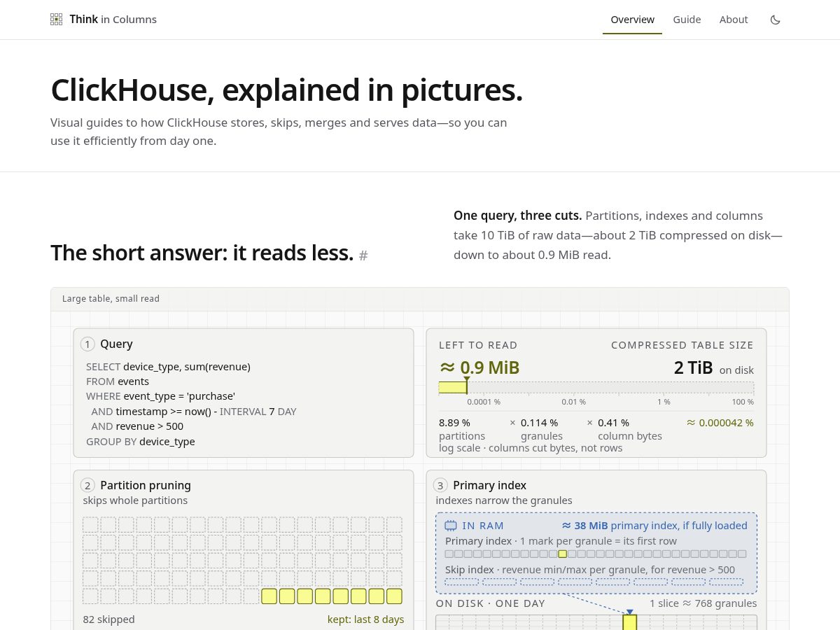This screenshot has height=630, width=840.
Task: Click the '82 skipped' label
Action: pos(108,619)
